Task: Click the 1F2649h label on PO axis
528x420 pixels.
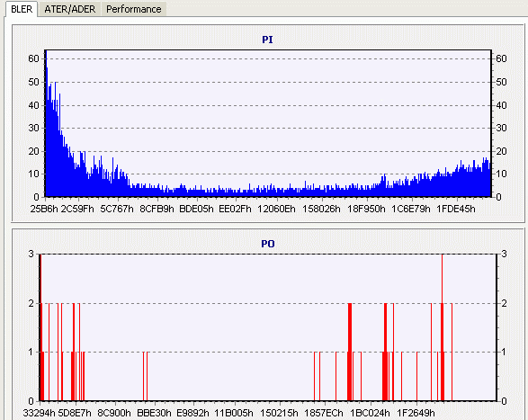Action: (416, 413)
